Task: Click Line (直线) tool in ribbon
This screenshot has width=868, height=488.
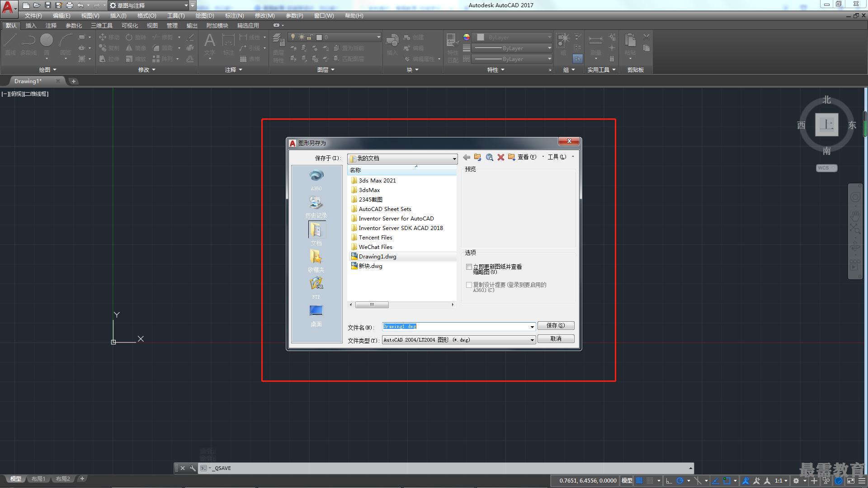Action: pyautogui.click(x=10, y=45)
